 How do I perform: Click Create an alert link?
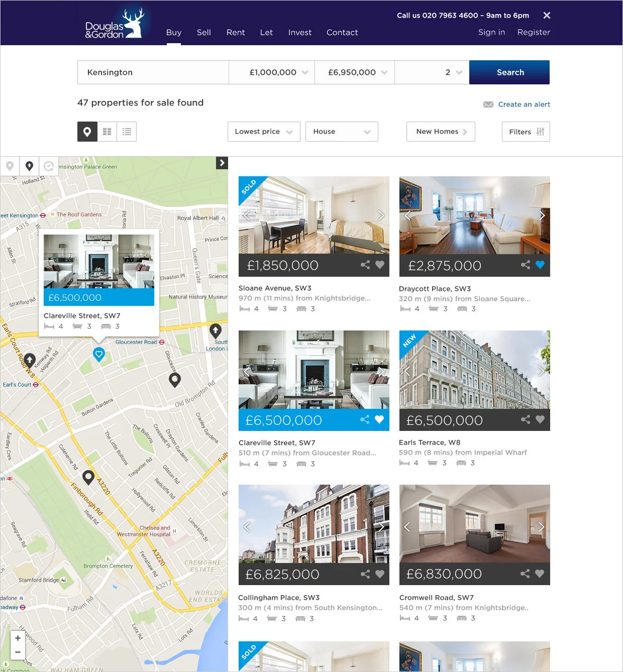click(524, 104)
